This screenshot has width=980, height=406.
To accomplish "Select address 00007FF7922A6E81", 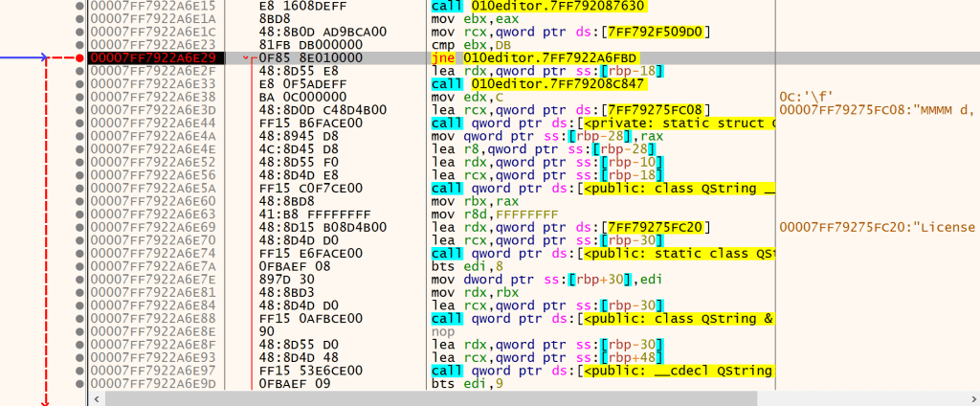I will (x=153, y=293).
